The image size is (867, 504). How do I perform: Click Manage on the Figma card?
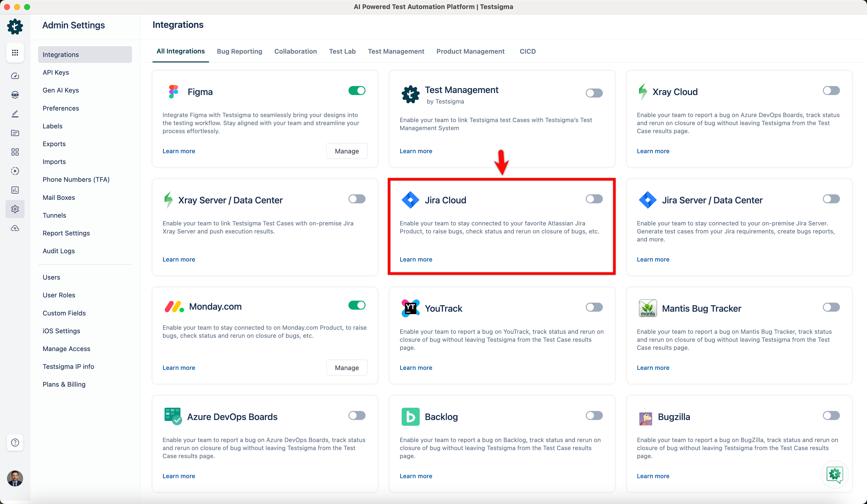pos(347,151)
